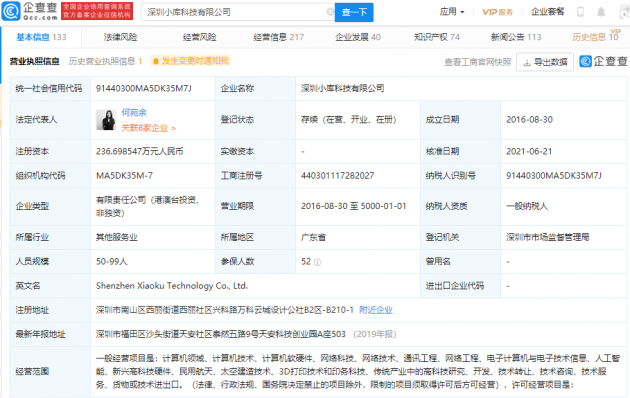Image resolution: width=630 pixels, height=398 pixels.
Task: Switch to 知识产权 74 tab
Action: [437, 37]
